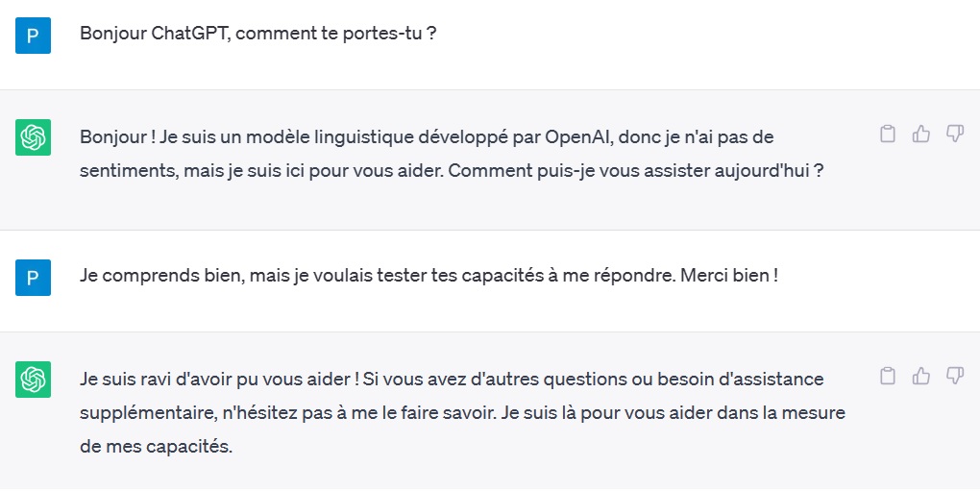
Task: Click the 'Bonjour ChatGPT, comment te portes-tu ?' message
Action: (x=257, y=33)
